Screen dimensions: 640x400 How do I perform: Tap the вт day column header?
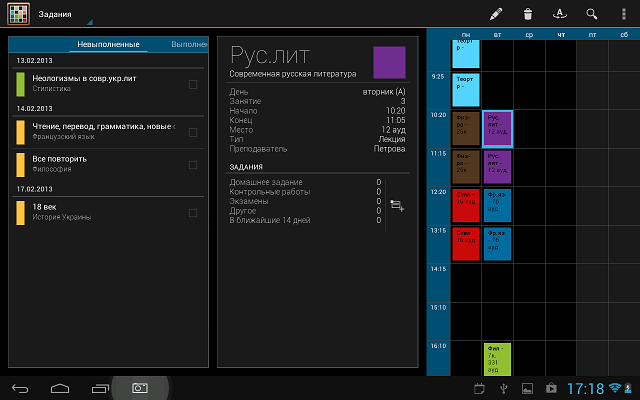pos(498,35)
